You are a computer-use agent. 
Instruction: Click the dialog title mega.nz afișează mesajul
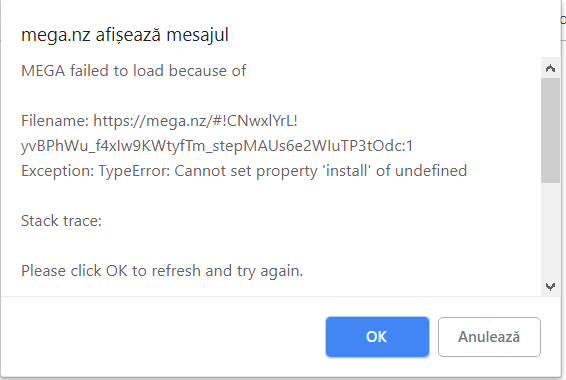[x=125, y=35]
